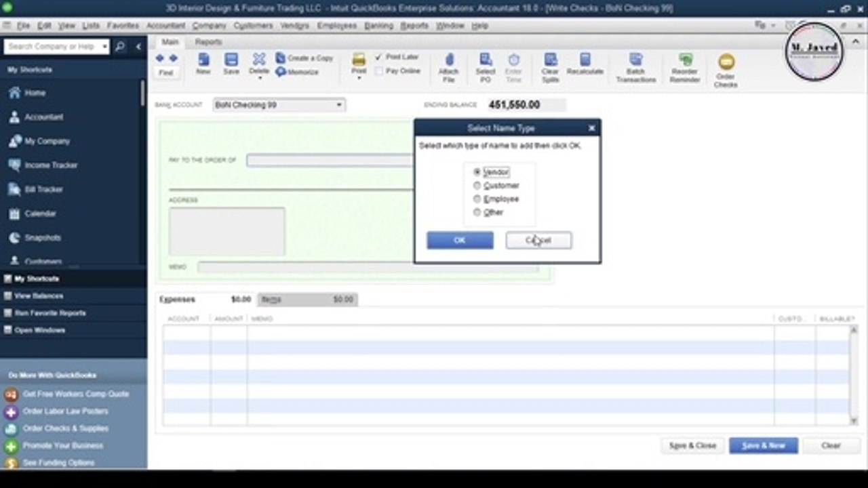Switch to the Items tab
The image size is (868, 488).
point(307,300)
